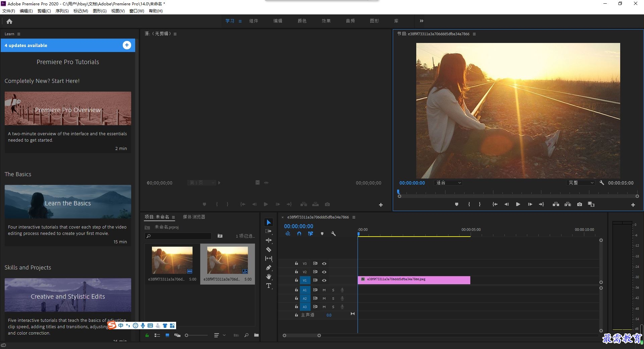The width and height of the screenshot is (644, 349).
Task: Switch to the 编辑 workspace
Action: coord(278,21)
